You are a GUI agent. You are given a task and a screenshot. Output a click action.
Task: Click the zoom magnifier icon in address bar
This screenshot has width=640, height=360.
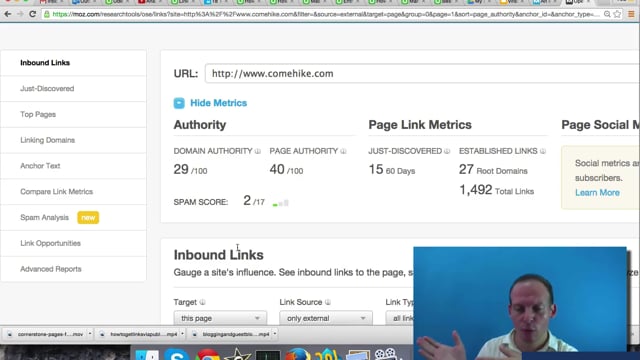coord(607,14)
